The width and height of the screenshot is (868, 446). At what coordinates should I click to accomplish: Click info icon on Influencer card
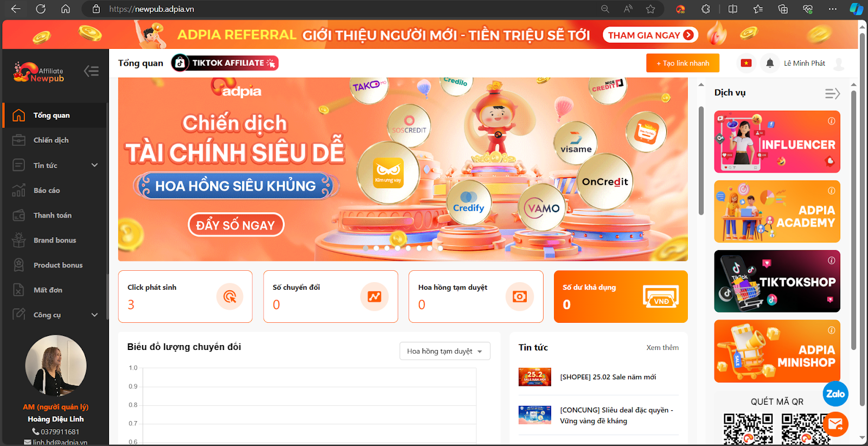pos(831,121)
